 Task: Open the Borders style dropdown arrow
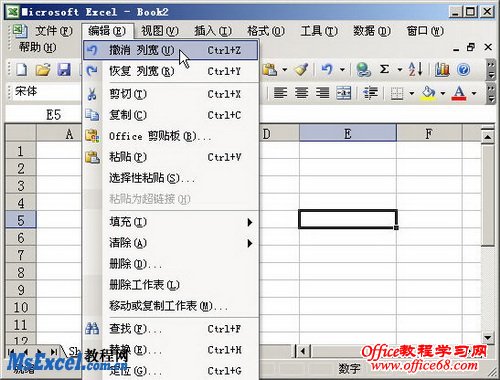[x=412, y=93]
